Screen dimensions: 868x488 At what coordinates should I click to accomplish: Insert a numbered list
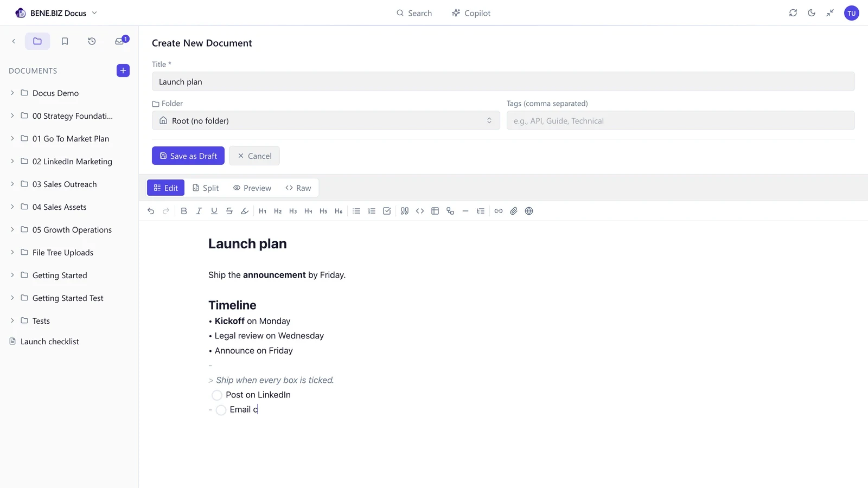tap(372, 211)
